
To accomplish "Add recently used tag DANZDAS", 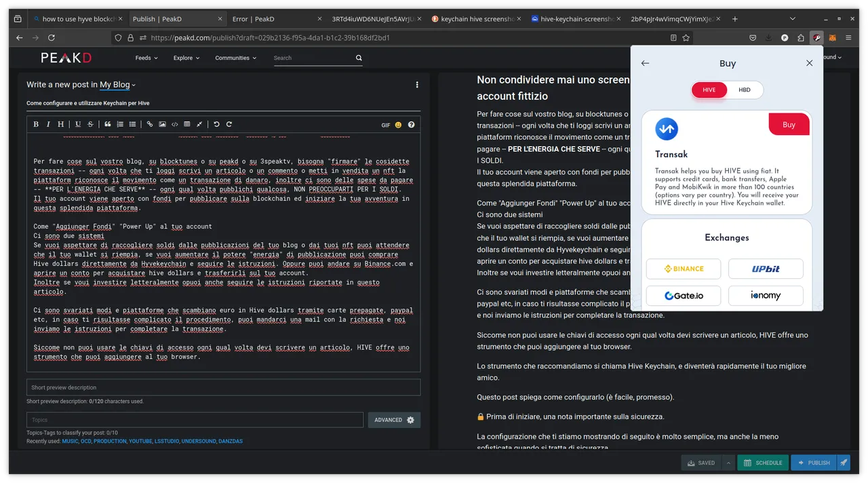I will coord(230,441).
